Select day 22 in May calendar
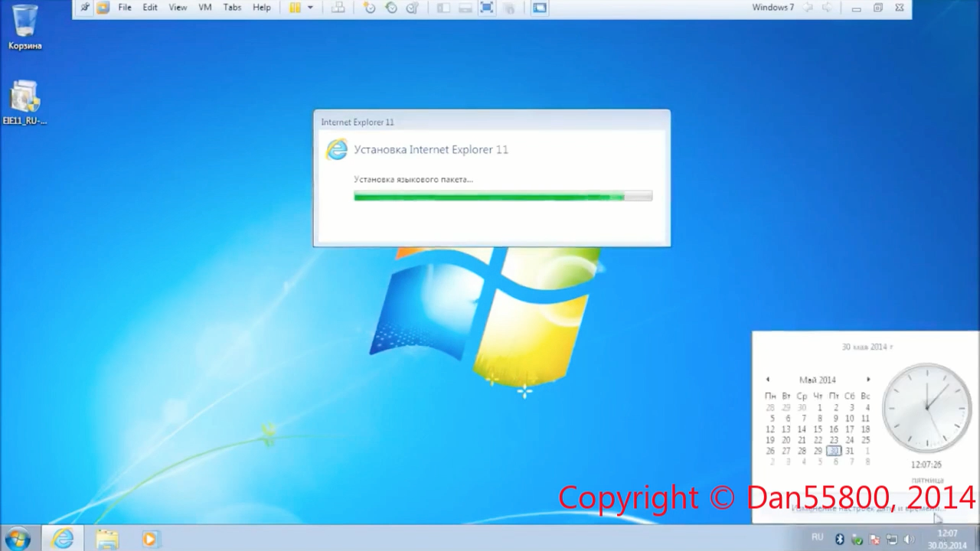The height and width of the screenshot is (551, 980). click(818, 440)
